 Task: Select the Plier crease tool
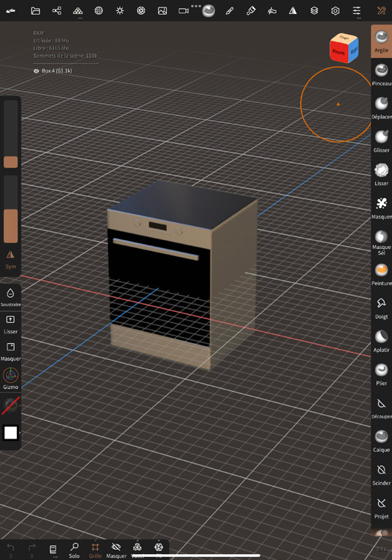[382, 373]
